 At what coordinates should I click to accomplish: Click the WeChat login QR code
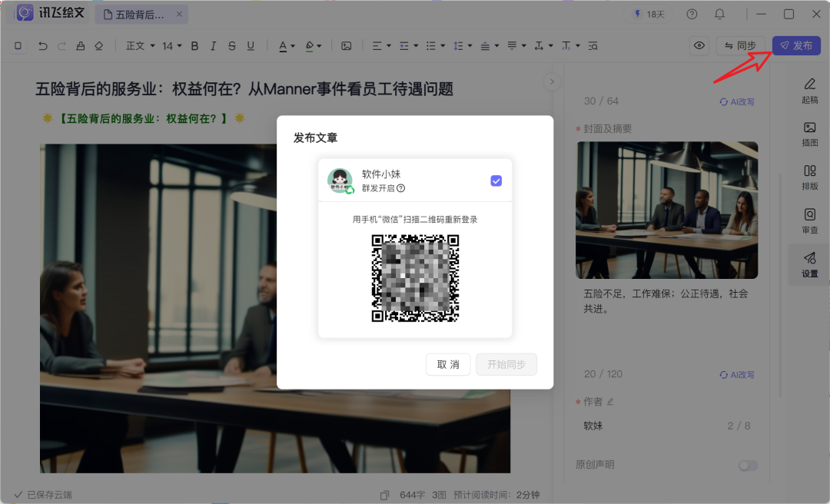[415, 278]
